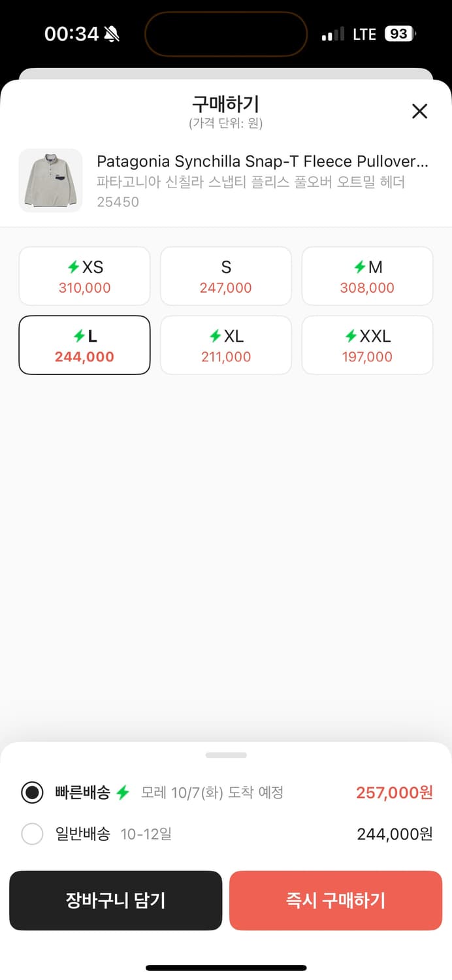452x980 pixels.
Task: Tap the 244,000원 standard delivery price
Action: tap(395, 834)
